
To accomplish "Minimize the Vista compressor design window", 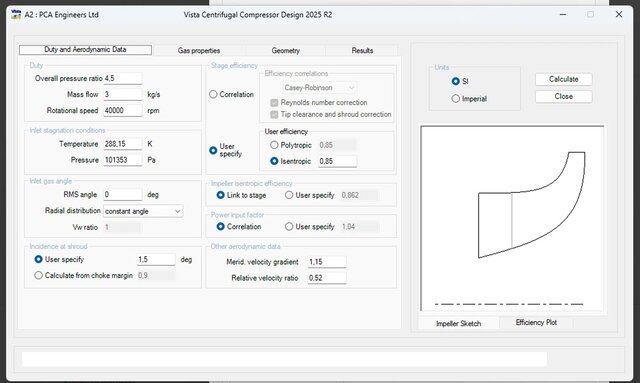I will (x=563, y=14).
